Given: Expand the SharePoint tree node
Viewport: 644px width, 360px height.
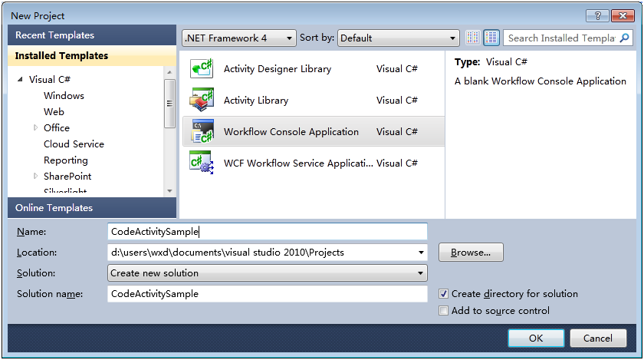Looking at the screenshot, I should [35, 176].
